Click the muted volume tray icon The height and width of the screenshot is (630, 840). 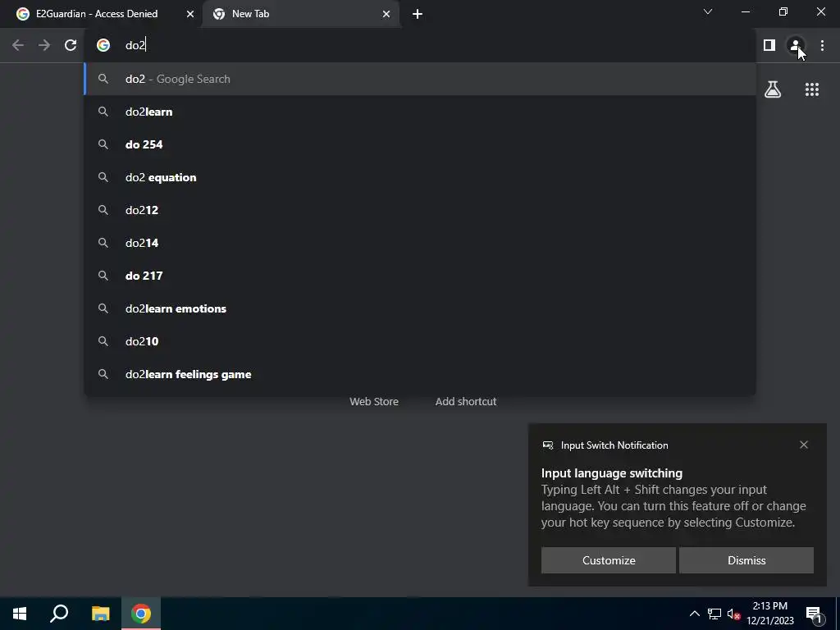733,614
